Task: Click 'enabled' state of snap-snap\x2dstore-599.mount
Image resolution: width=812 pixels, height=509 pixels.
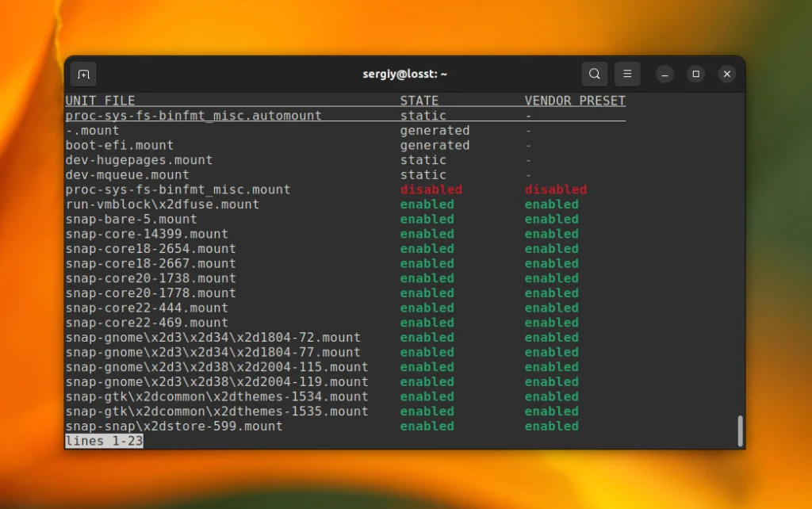Action: (427, 427)
